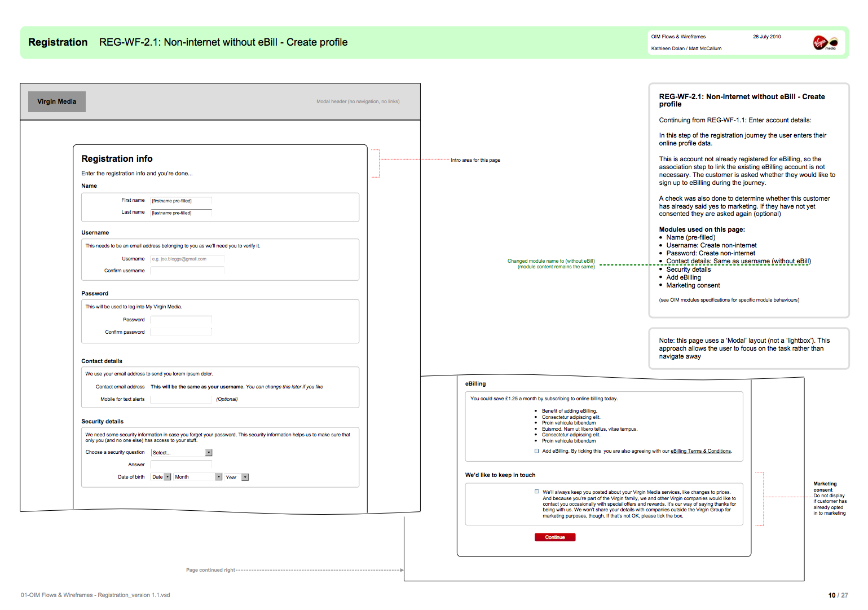Image resolution: width=868 pixels, height=610 pixels.
Task: Click the 'Security details' module bullet in notes
Action: [x=689, y=269]
